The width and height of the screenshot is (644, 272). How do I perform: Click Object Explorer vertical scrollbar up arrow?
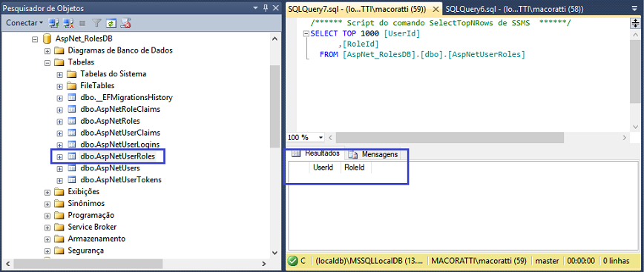tap(275, 38)
